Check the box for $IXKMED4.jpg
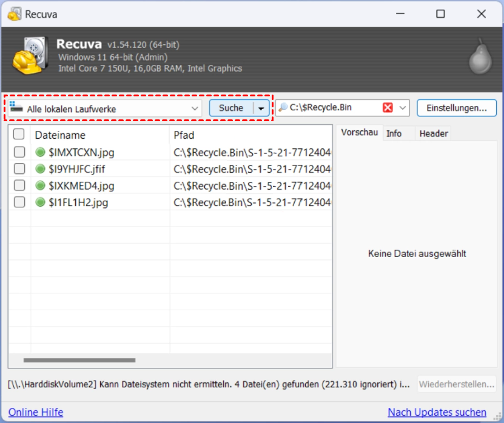This screenshot has height=423, width=504. (19, 185)
